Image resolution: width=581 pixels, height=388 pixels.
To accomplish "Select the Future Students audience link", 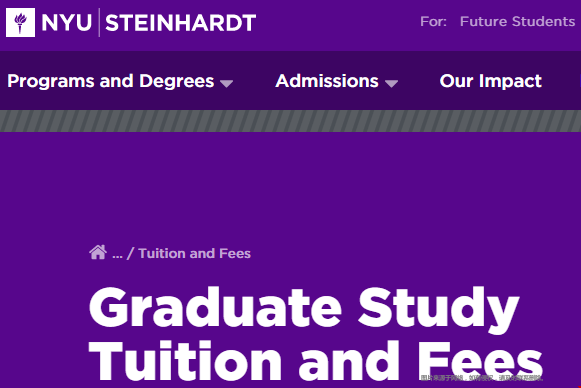I will click(x=517, y=21).
